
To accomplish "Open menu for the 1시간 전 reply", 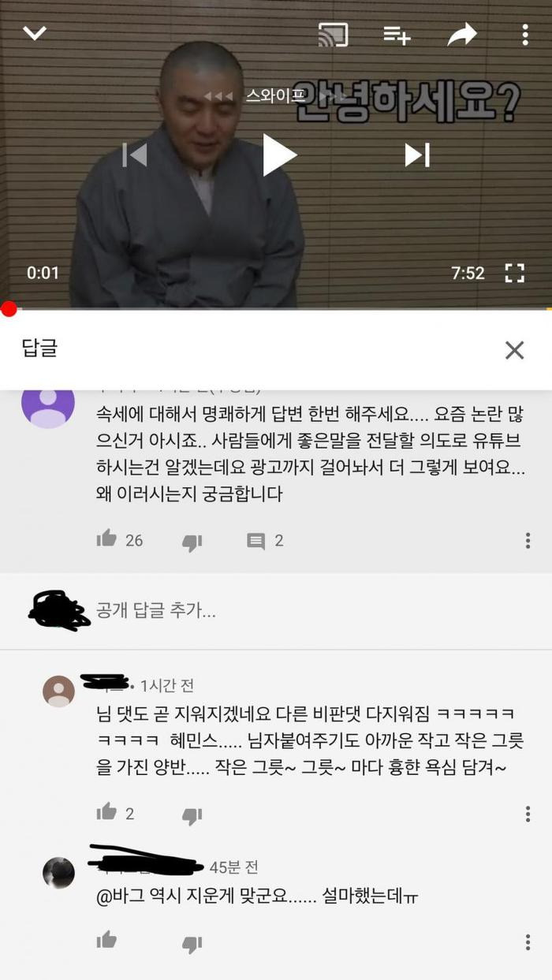I will 528,814.
